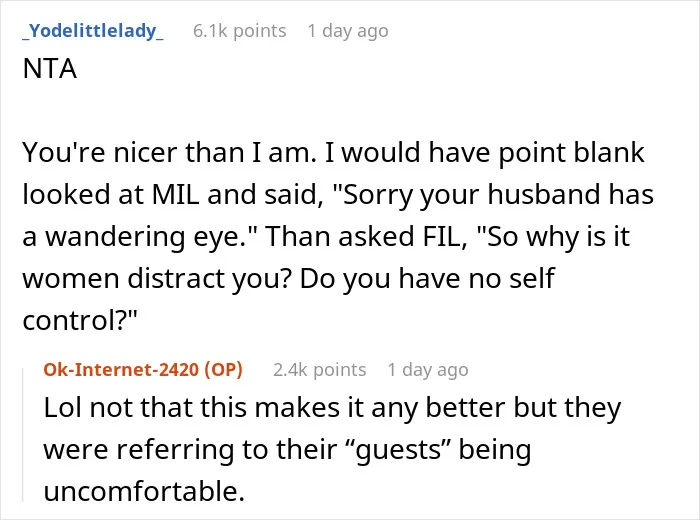Click the word Lol starting the OP reply
The height and width of the screenshot is (520, 700).
coord(63,408)
